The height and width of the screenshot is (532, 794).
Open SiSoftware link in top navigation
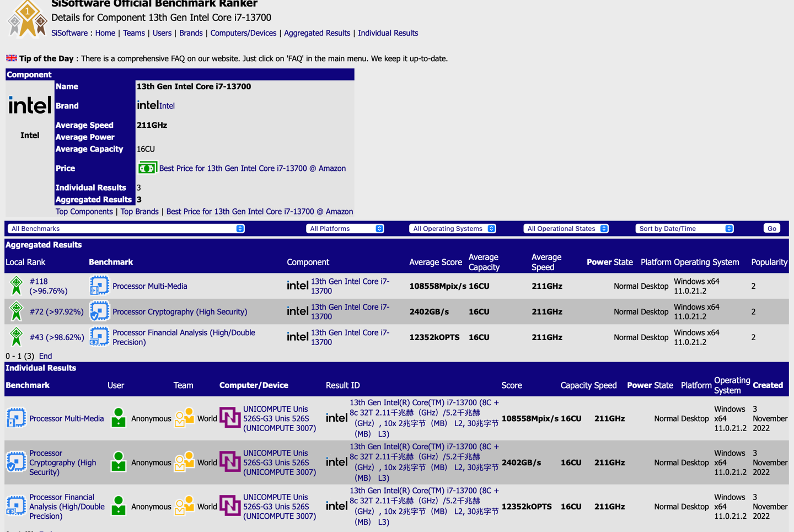69,33
